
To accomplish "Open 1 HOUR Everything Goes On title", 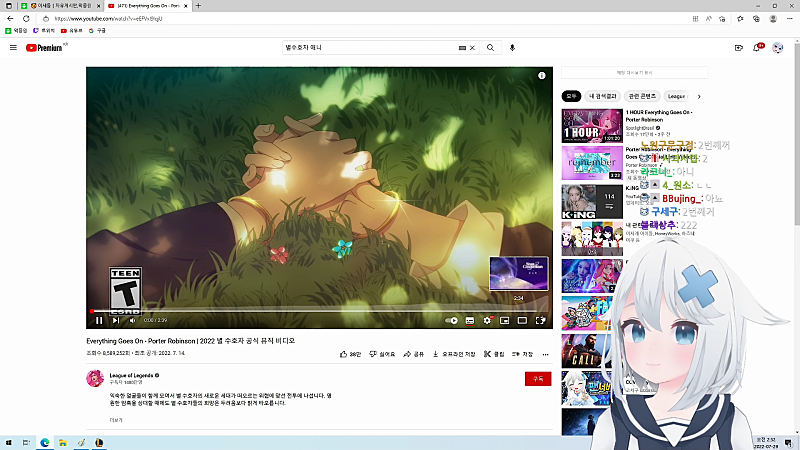I will point(659,116).
